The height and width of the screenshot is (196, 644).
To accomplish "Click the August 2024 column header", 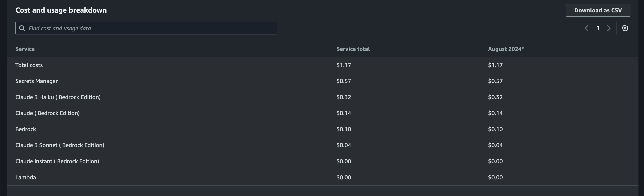I will point(506,49).
